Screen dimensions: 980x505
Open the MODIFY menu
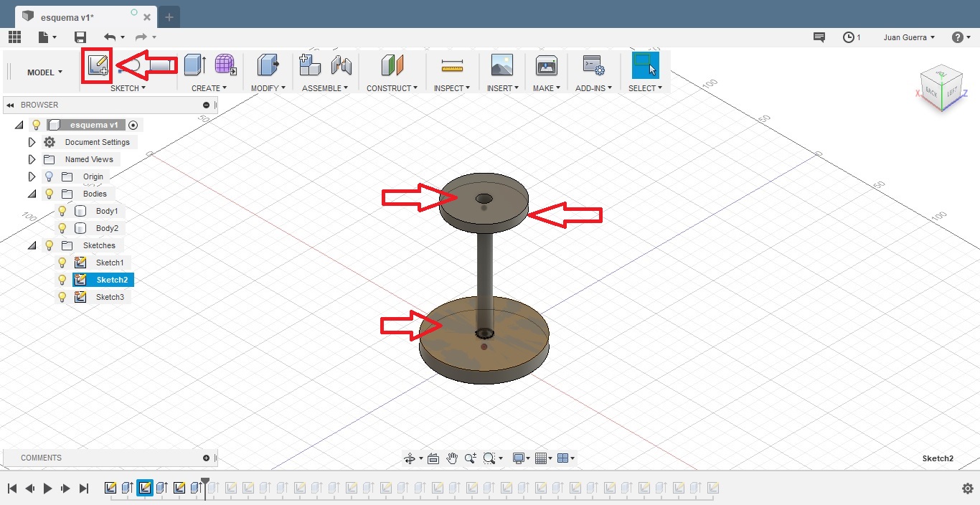point(268,88)
